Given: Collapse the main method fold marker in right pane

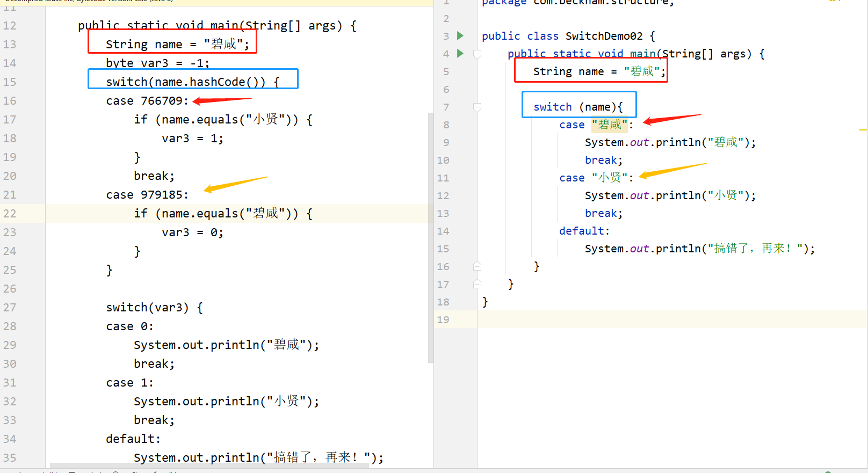Looking at the screenshot, I should pos(477,54).
